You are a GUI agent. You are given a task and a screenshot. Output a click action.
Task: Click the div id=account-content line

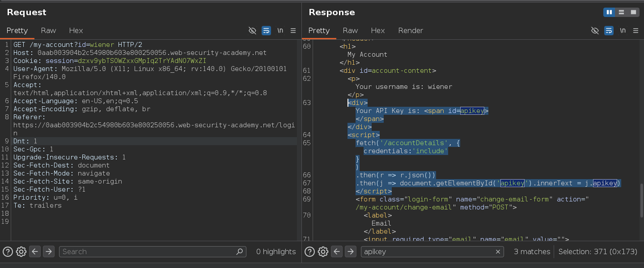coord(388,71)
